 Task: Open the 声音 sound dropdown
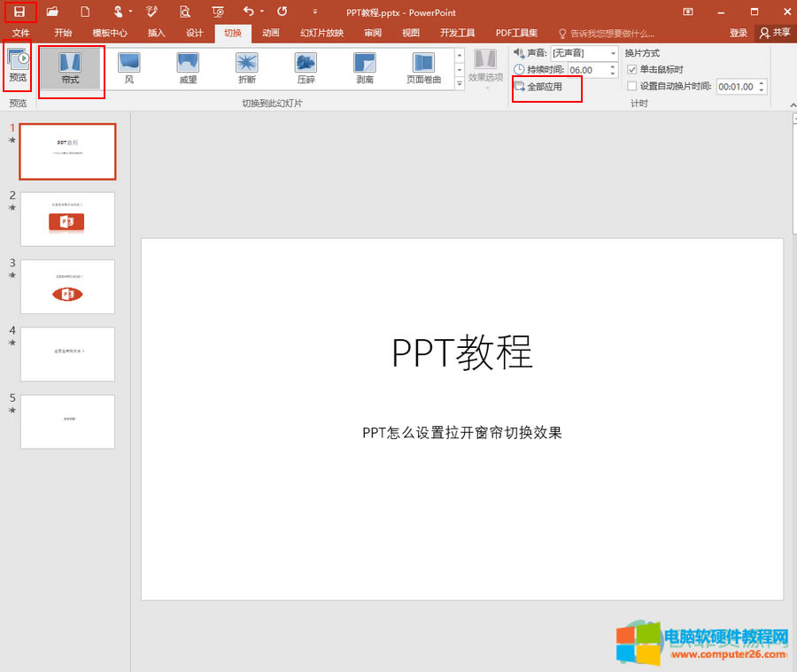(x=612, y=53)
